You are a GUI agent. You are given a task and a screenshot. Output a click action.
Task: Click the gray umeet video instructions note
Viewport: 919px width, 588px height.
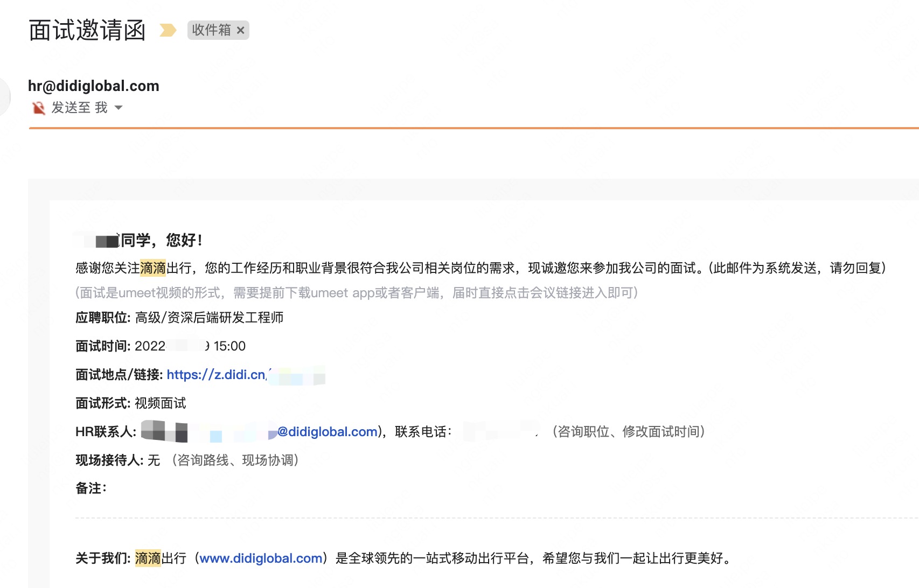(357, 293)
